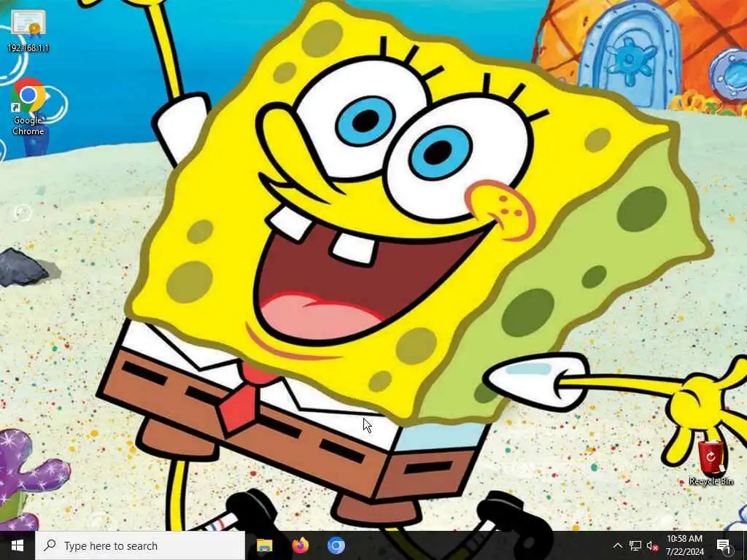Select the Recycle Bin desktop icon
This screenshot has width=747, height=560.
711,463
